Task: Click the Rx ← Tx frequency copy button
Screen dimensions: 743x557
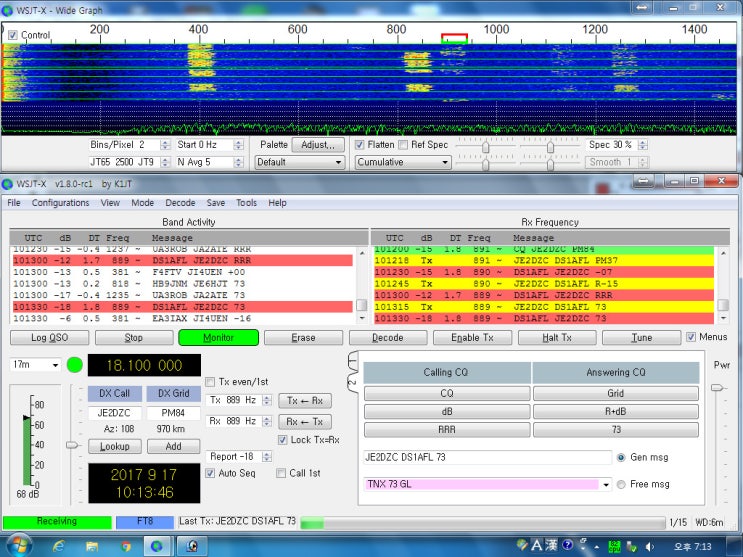Action: pyautogui.click(x=301, y=421)
